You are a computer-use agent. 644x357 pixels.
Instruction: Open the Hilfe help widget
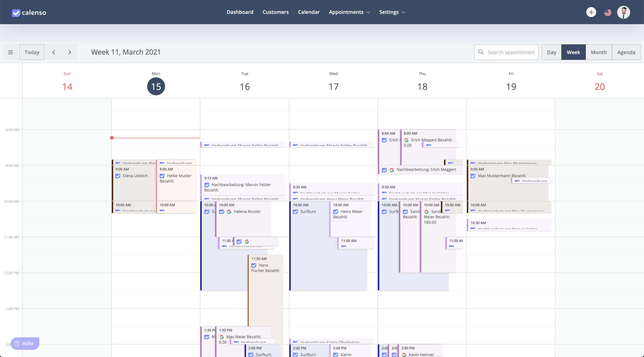tap(25, 343)
